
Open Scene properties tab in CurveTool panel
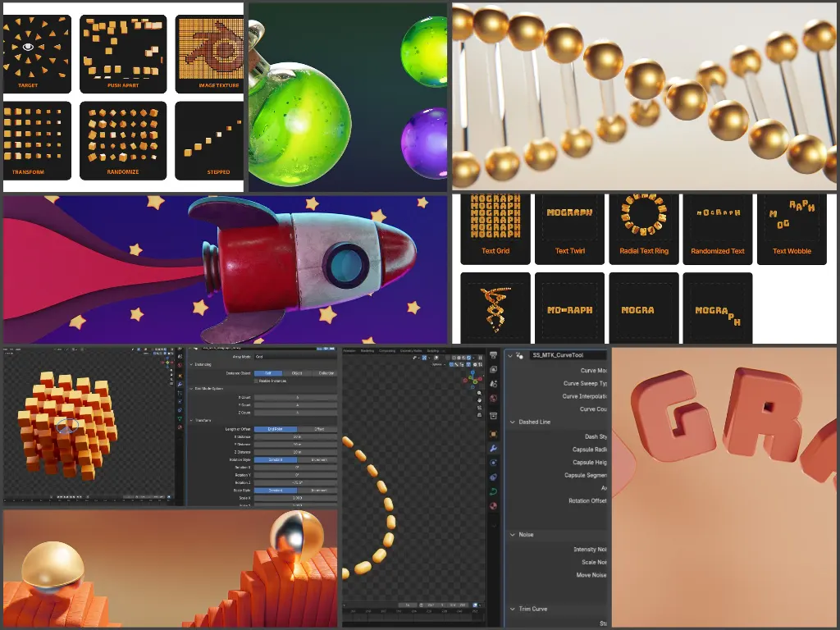click(493, 384)
